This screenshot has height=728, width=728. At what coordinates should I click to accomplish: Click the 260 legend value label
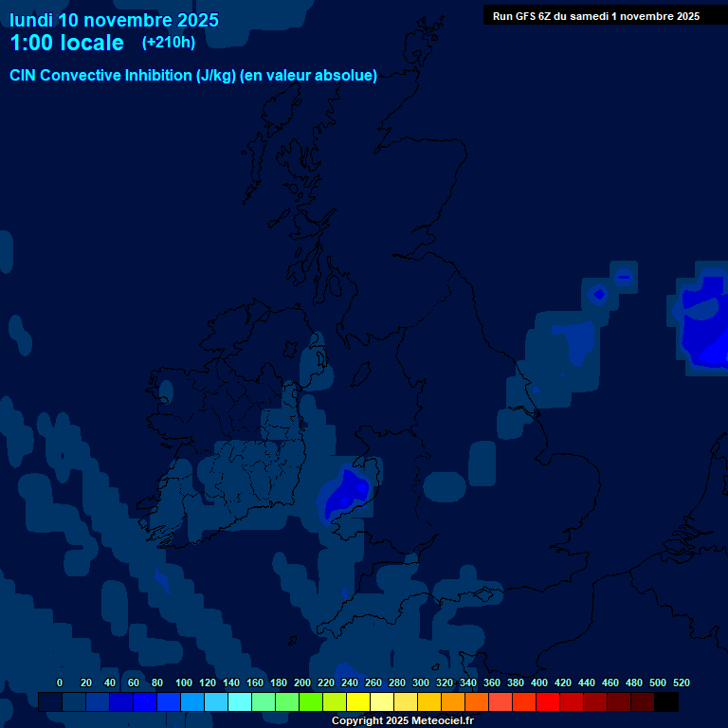373,682
